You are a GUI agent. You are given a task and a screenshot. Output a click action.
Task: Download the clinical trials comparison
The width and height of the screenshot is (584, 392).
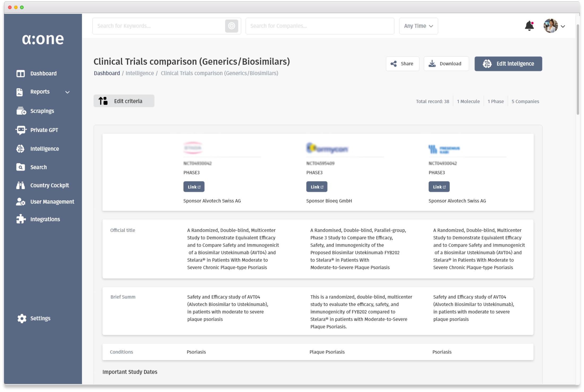446,64
